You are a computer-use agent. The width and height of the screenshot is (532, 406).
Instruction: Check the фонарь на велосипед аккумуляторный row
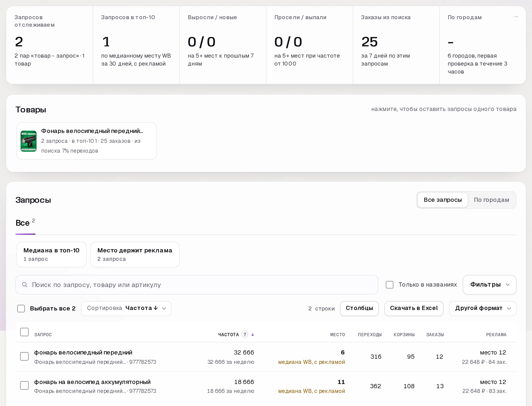pos(24,385)
